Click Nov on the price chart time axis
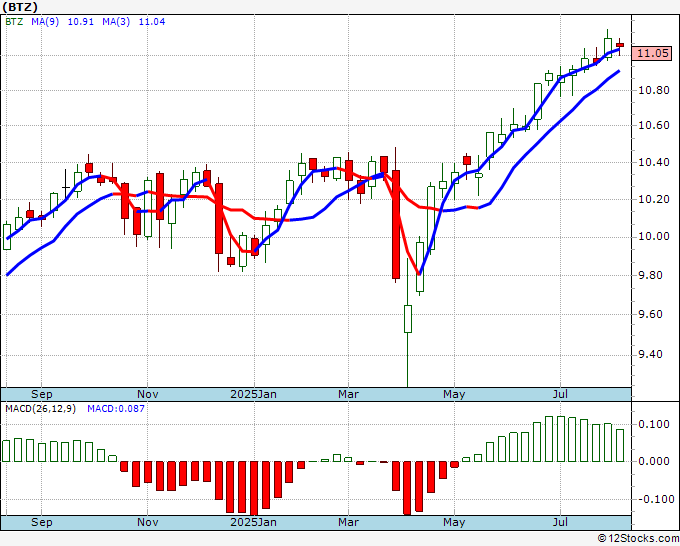 tap(147, 394)
